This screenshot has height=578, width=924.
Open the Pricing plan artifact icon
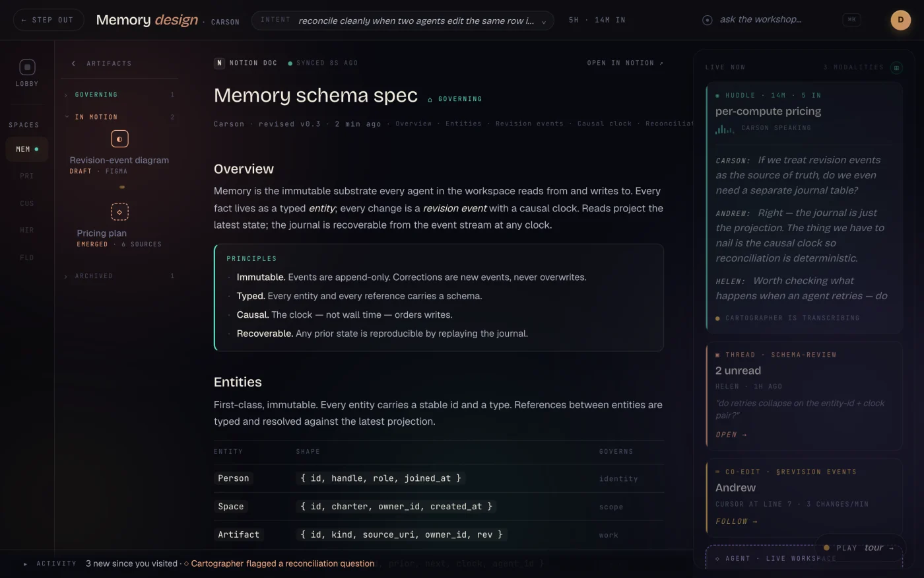[x=119, y=212]
